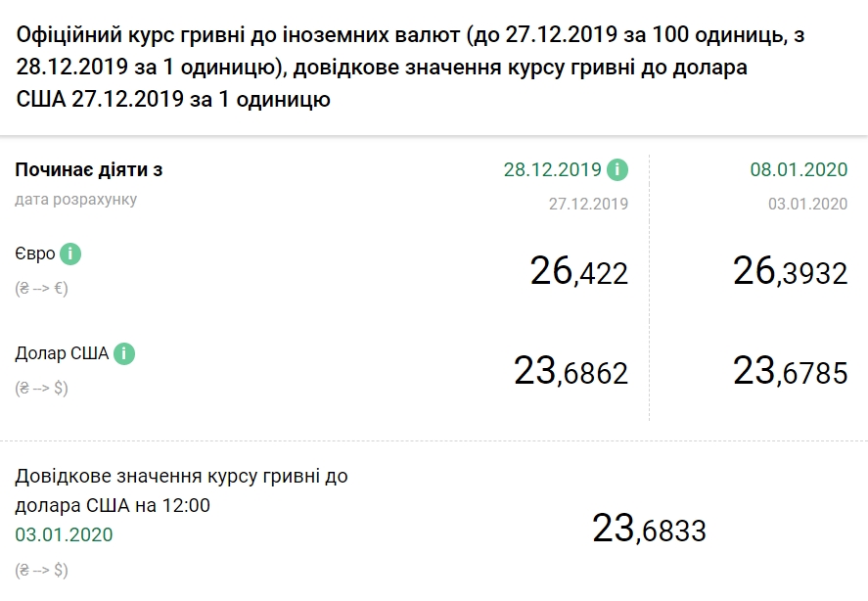868x601 pixels.
Task: Select the green info tooltip in the date header
Action: click(617, 168)
